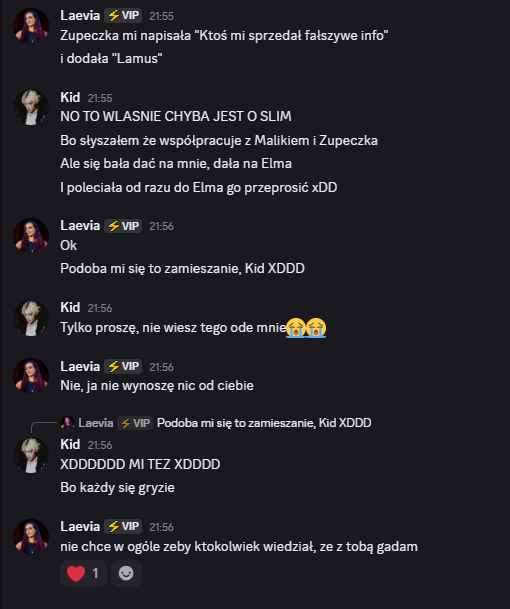
Task: Click the Laevia username above 'Zupeczka mi napisała'
Action: tap(80, 16)
